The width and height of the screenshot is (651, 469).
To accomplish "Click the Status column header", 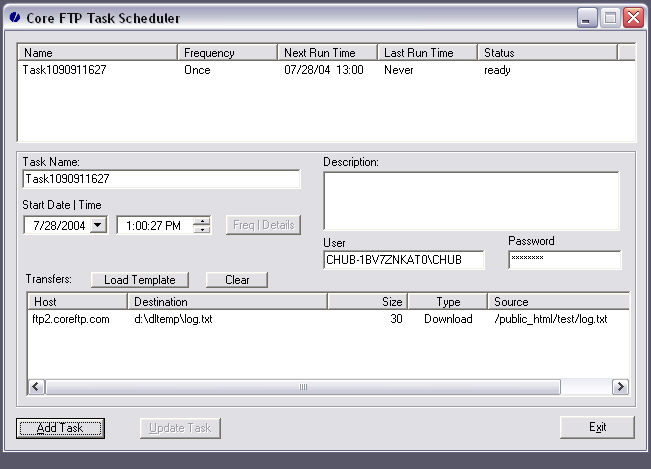I will click(x=547, y=52).
